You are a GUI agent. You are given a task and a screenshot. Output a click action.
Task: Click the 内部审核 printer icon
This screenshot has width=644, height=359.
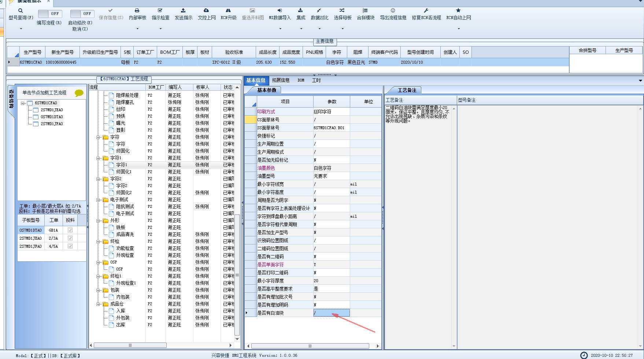pyautogui.click(x=137, y=11)
